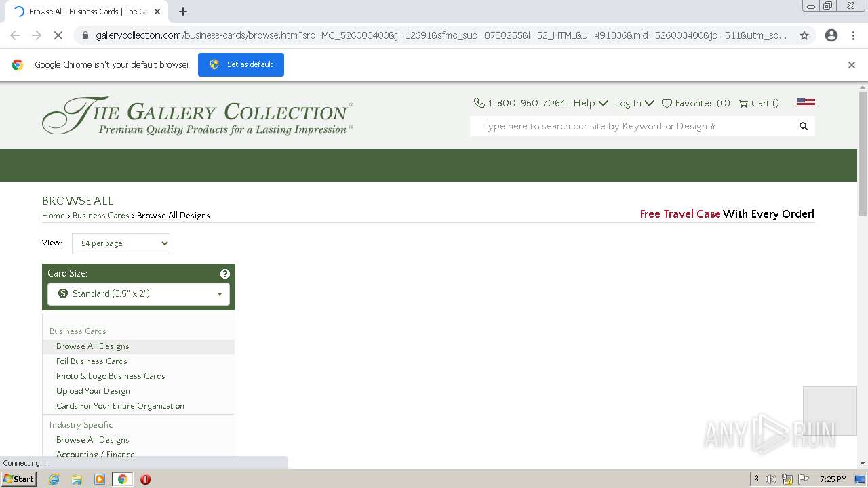The width and height of the screenshot is (868, 488).
Task: Dismiss the default browser notification bar
Action: [x=852, y=65]
